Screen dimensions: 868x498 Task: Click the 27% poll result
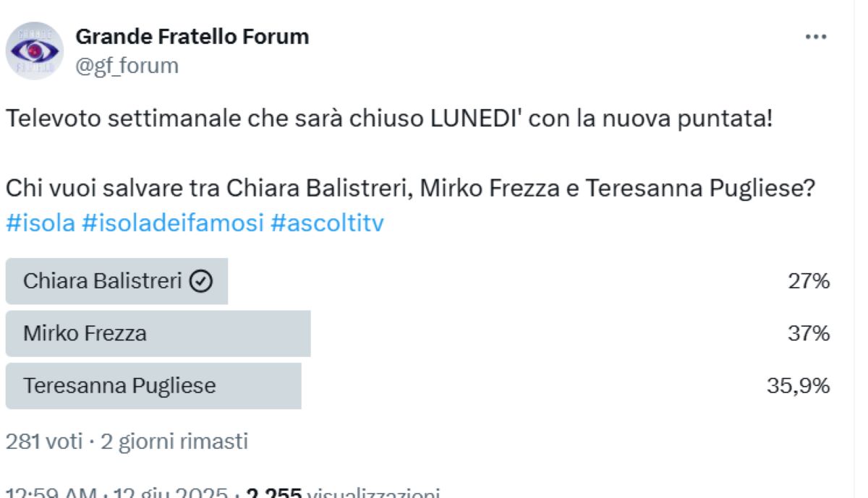point(809,281)
